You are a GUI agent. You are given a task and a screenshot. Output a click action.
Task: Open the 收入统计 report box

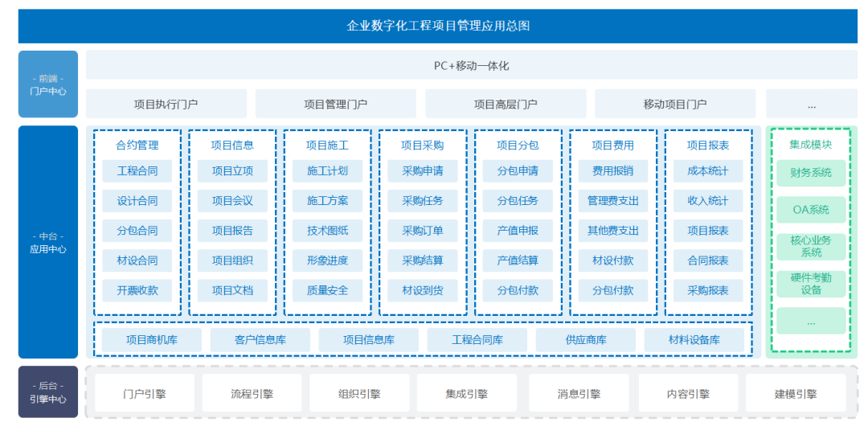(x=709, y=201)
